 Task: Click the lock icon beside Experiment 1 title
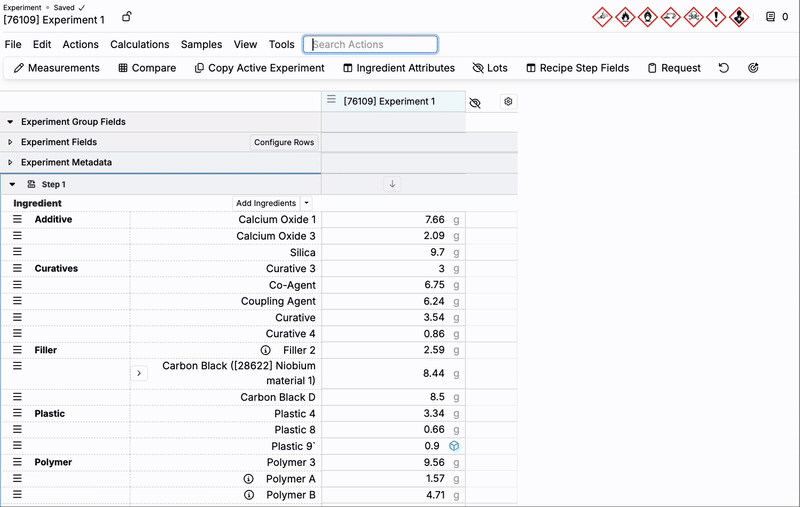126,17
